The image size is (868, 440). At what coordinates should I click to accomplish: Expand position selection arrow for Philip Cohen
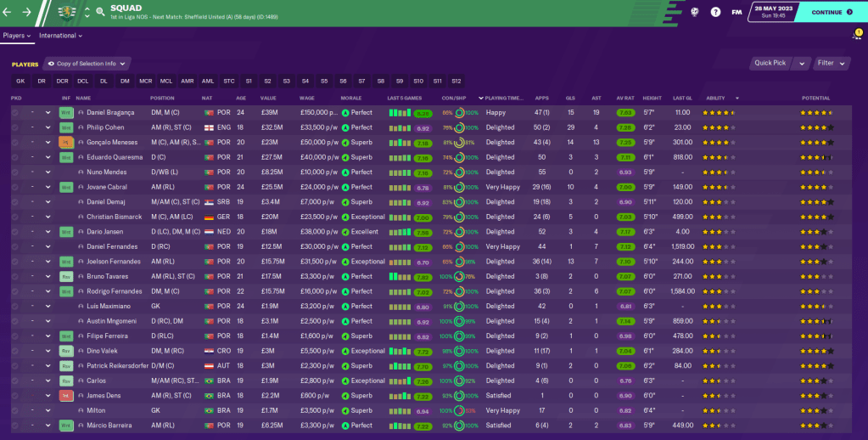48,127
